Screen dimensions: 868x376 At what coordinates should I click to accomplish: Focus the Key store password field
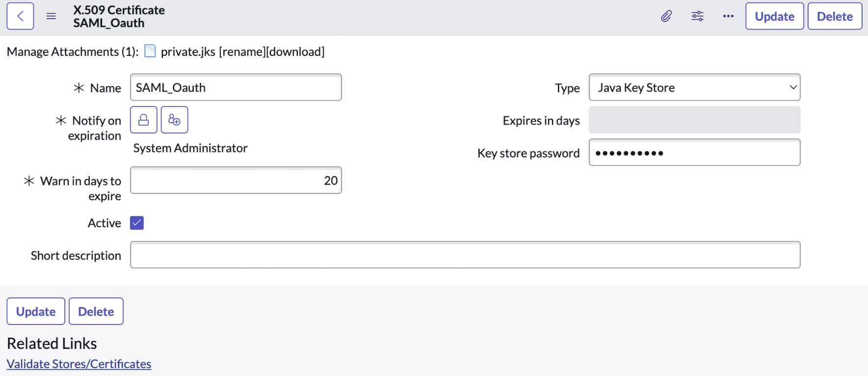pos(694,153)
